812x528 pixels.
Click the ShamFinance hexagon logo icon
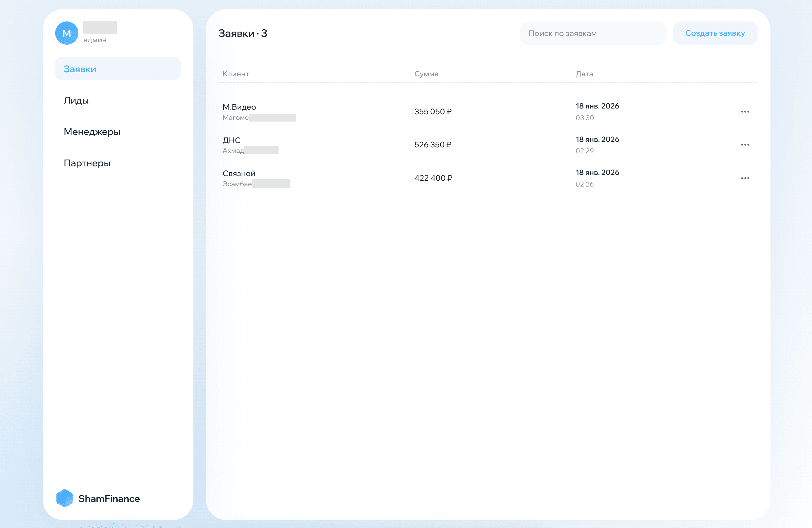(64, 498)
